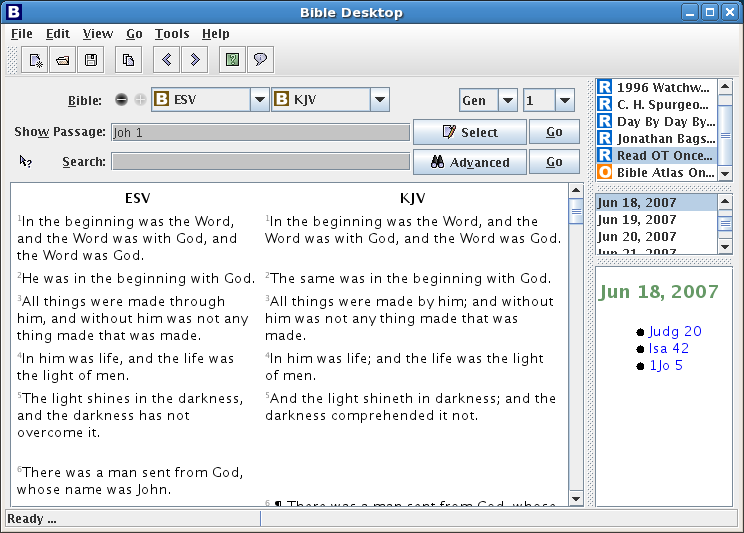Viewport: 744px width, 533px height.
Task: Expand the KJV Bible version dropdown
Action: pyautogui.click(x=379, y=100)
